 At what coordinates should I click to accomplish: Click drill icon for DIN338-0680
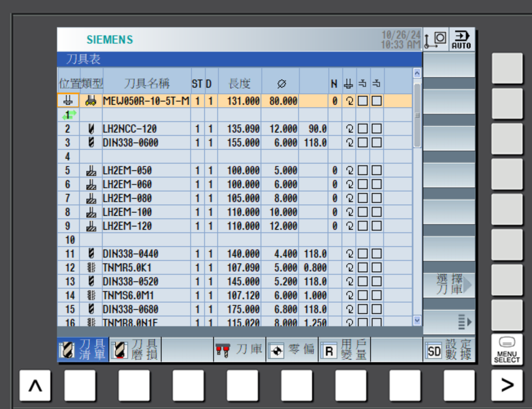coord(90,309)
